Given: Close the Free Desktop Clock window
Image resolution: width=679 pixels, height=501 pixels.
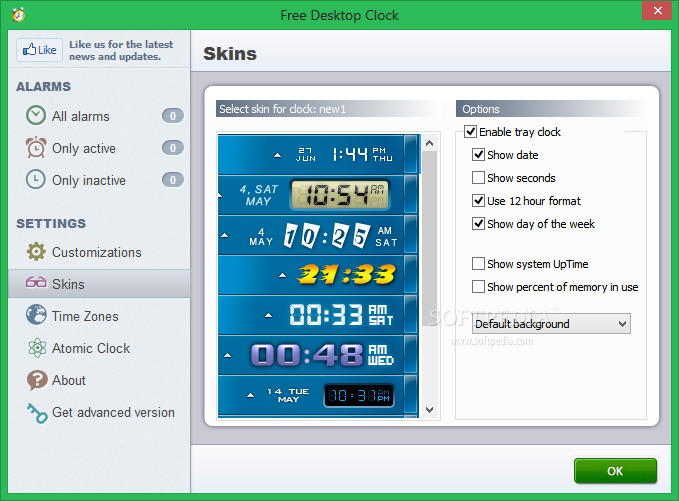Looking at the screenshot, I should pyautogui.click(x=657, y=10).
